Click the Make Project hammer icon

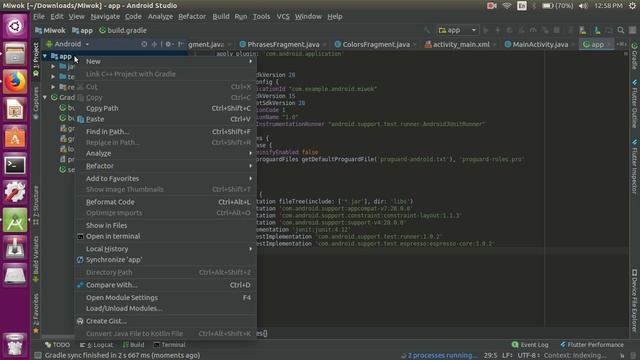(x=427, y=30)
